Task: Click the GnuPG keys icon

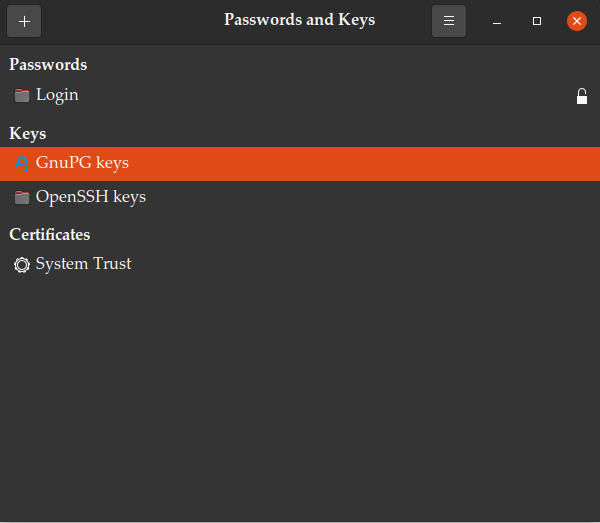Action: (22, 163)
